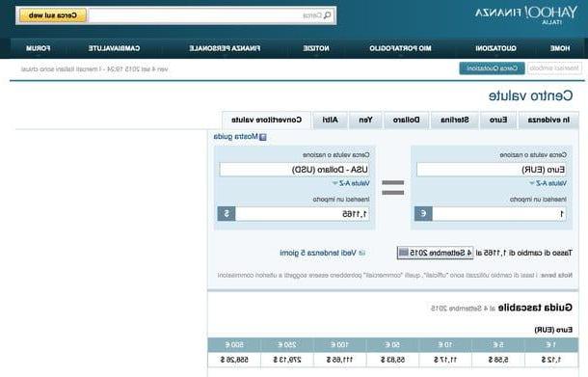Click the equals sign between the currency panels
This screenshot has height=377, width=588.
click(392, 188)
